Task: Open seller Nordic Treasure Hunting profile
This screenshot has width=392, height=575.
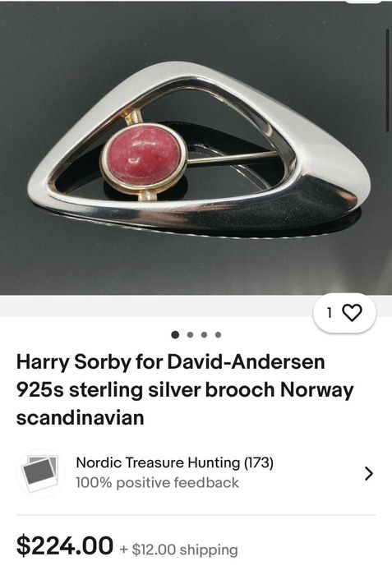Action: click(x=159, y=462)
